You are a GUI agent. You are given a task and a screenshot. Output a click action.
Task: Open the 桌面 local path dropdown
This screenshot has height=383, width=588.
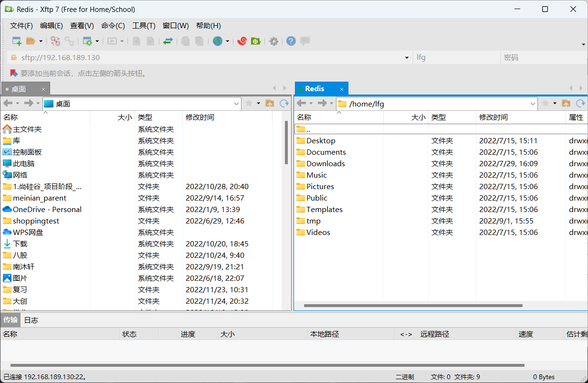[x=237, y=104]
